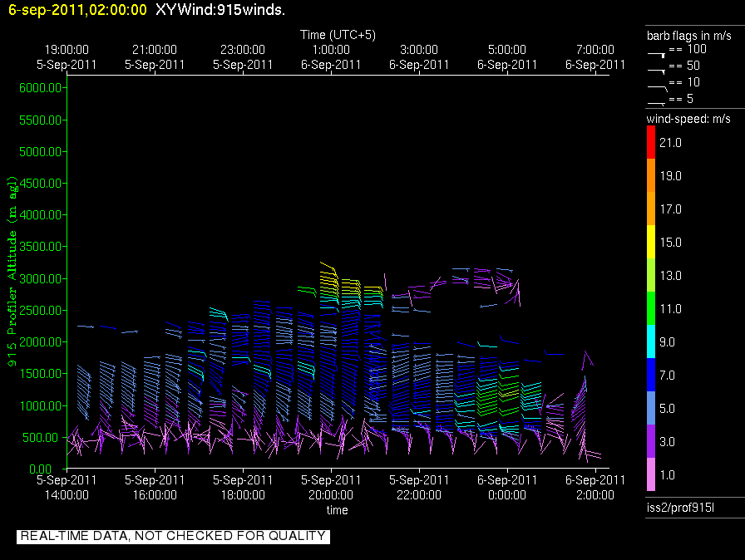Click the '5:00:00 6-Sep-2011' top axis tick
Viewport: 745px width, 560px height.
[x=507, y=57]
